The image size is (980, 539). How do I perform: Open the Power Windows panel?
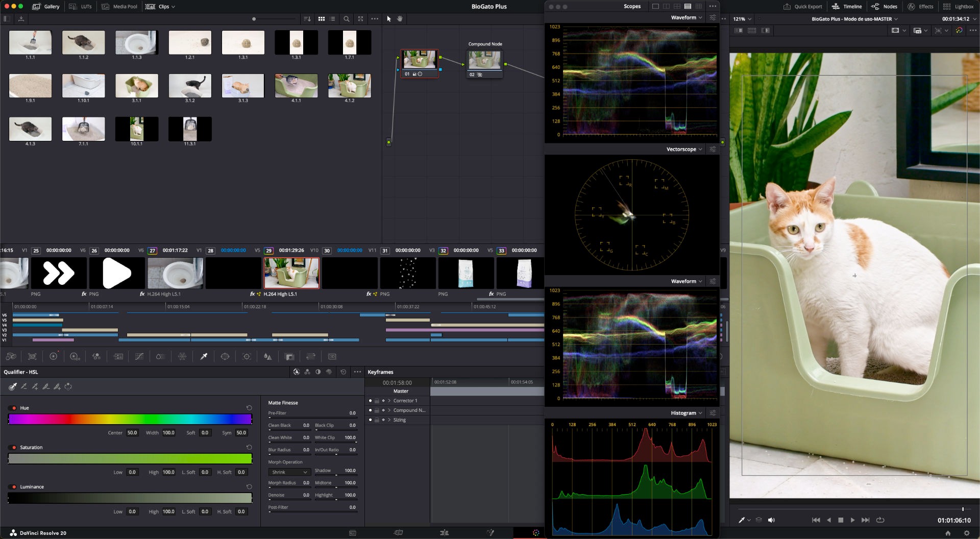pos(225,356)
